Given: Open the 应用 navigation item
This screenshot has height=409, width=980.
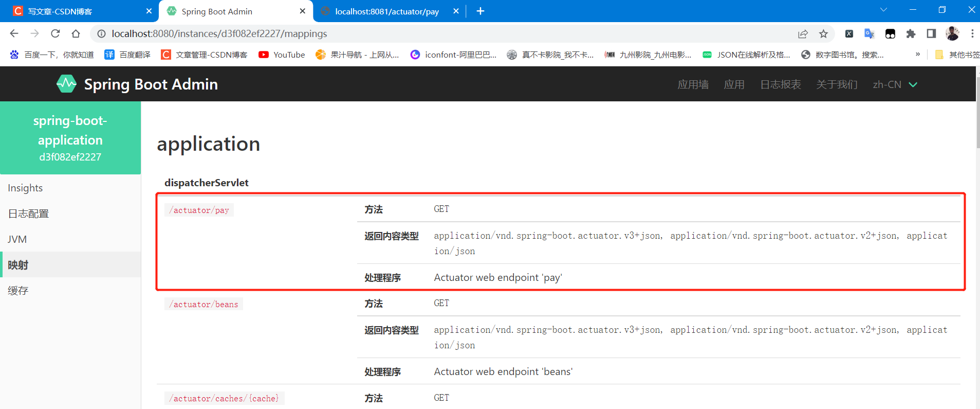Looking at the screenshot, I should (734, 84).
